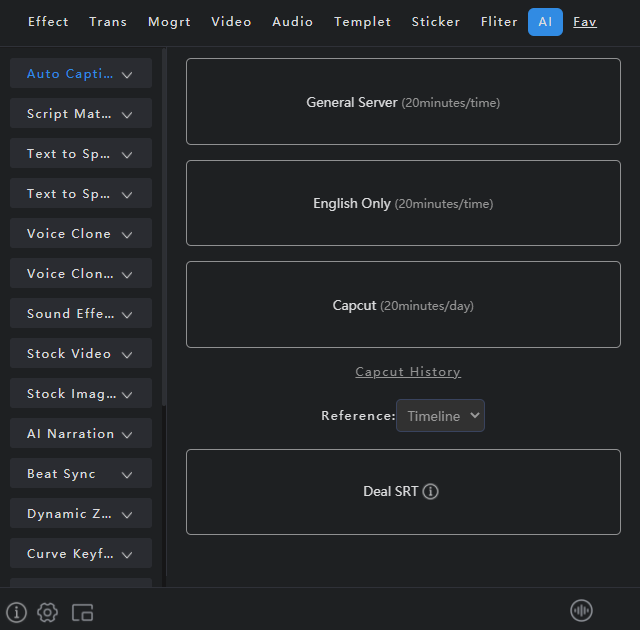This screenshot has width=640, height=630.
Task: Switch to the Trans tab
Action: [x=108, y=22]
